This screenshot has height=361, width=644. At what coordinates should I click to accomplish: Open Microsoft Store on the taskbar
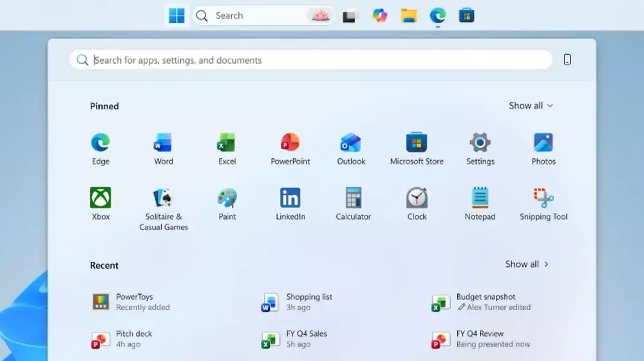point(466,15)
